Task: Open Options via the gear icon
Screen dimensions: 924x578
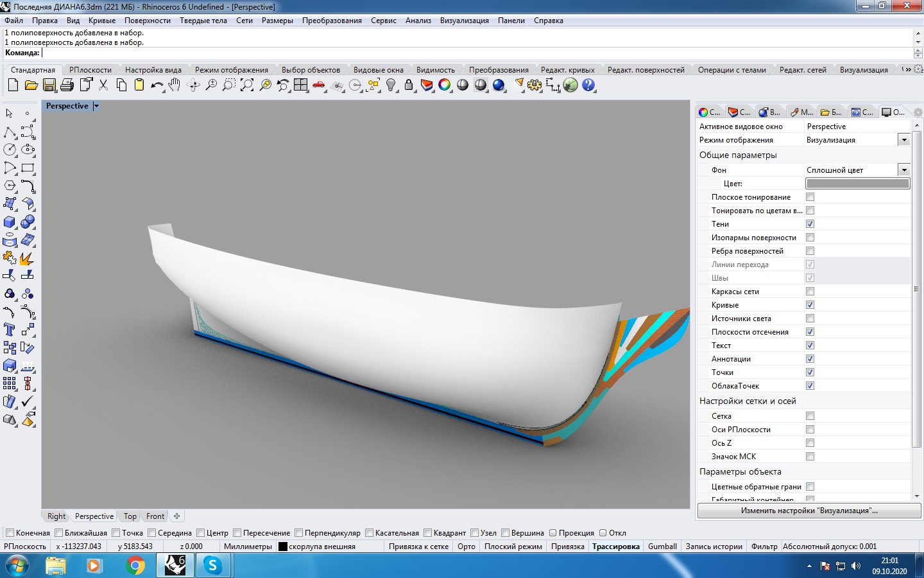Action: (x=535, y=85)
